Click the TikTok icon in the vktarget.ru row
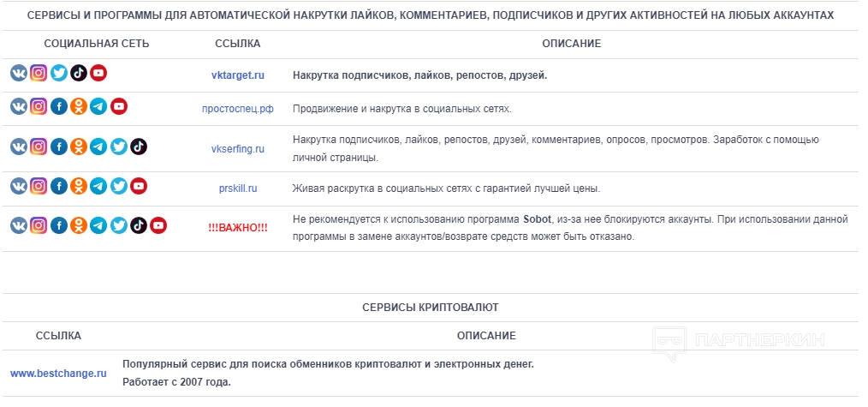This screenshot has height=407, width=868. [x=78, y=74]
